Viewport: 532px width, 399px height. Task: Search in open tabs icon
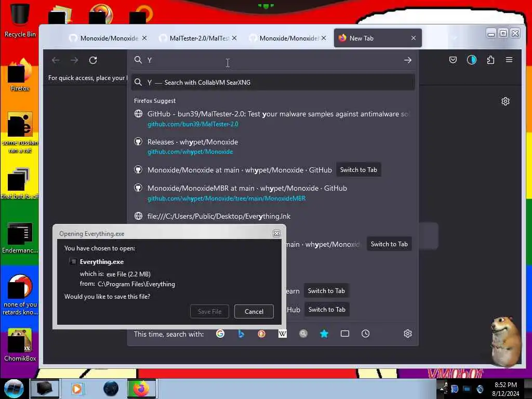click(345, 334)
